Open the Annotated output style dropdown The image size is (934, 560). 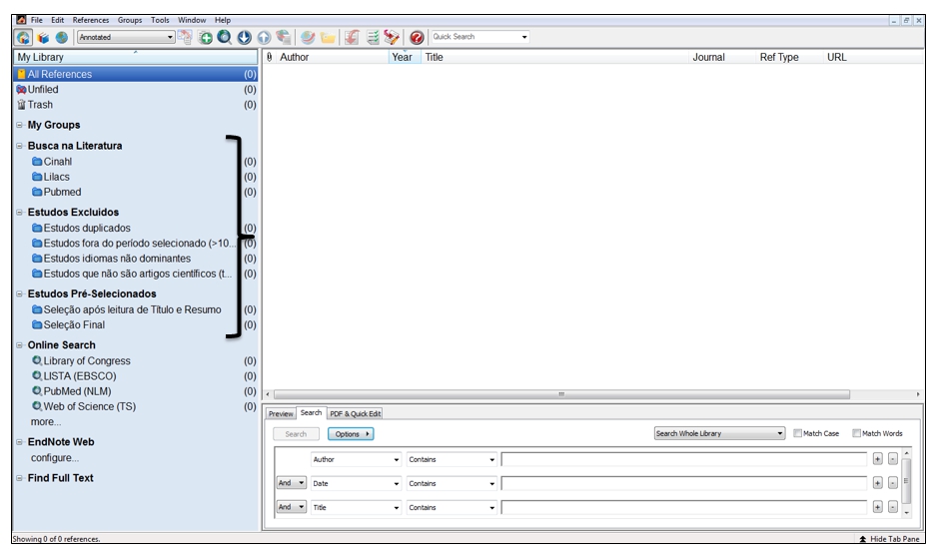coord(170,38)
